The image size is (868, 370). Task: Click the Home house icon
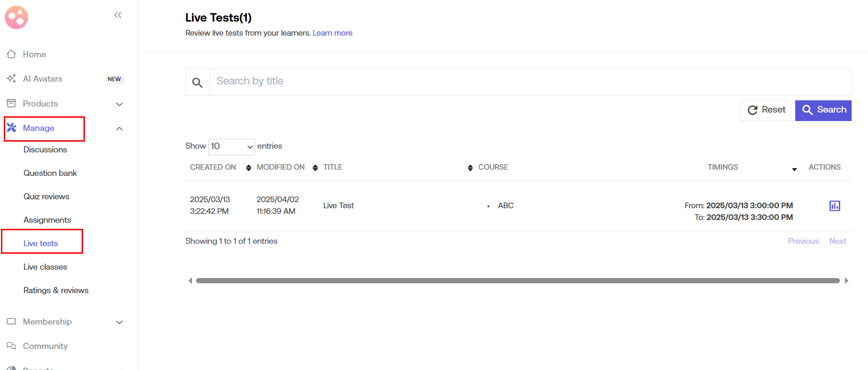point(12,54)
